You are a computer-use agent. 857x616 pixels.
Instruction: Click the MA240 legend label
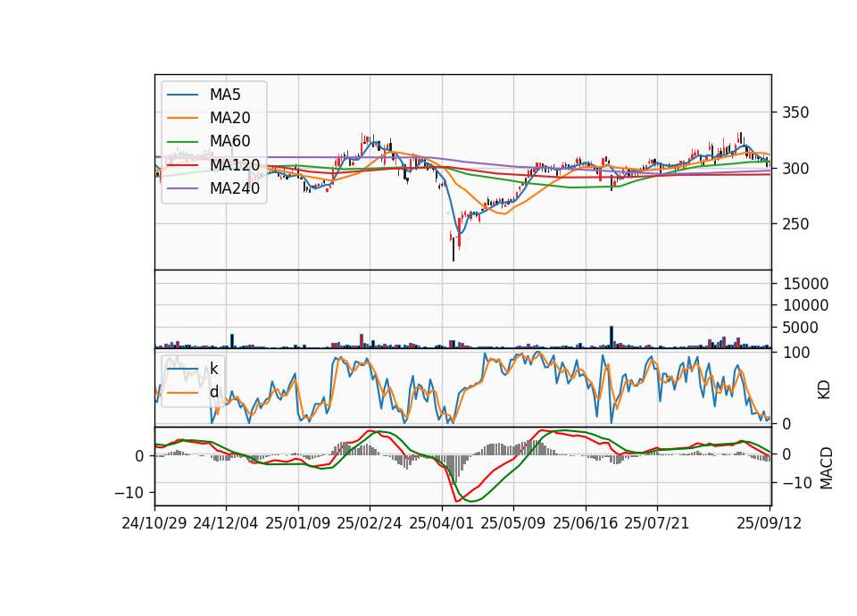click(x=235, y=188)
